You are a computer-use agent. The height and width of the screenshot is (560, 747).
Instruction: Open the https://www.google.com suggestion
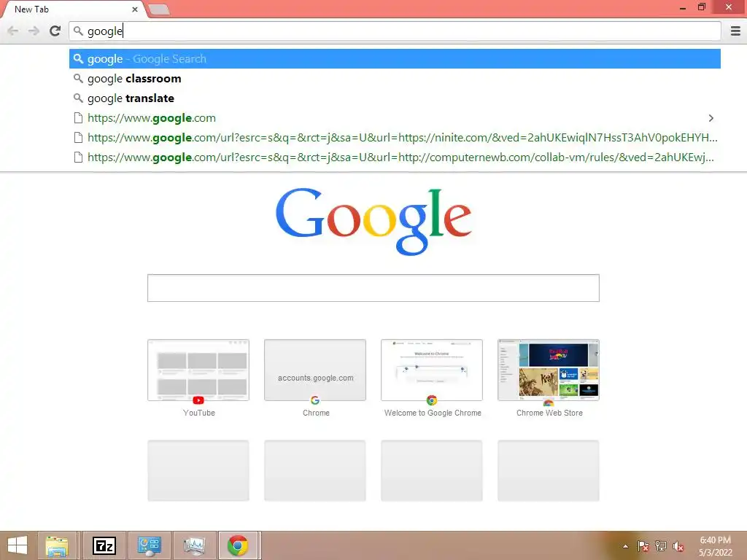tap(395, 117)
